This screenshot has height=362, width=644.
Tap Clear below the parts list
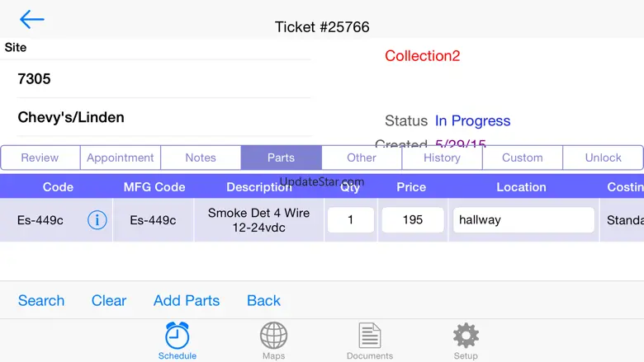(109, 301)
